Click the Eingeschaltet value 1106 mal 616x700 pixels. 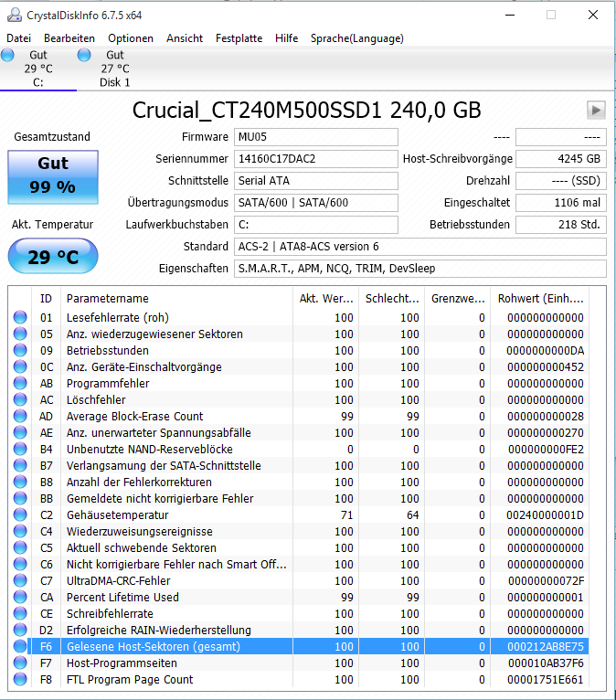coord(561,203)
